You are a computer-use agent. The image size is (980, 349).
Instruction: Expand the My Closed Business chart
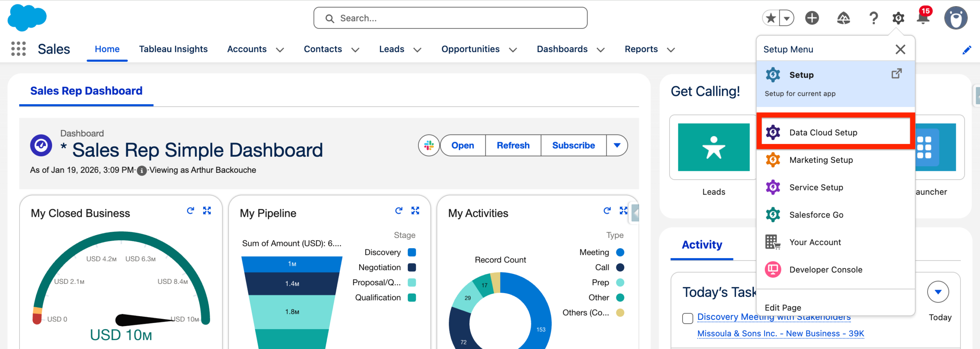coord(207,210)
